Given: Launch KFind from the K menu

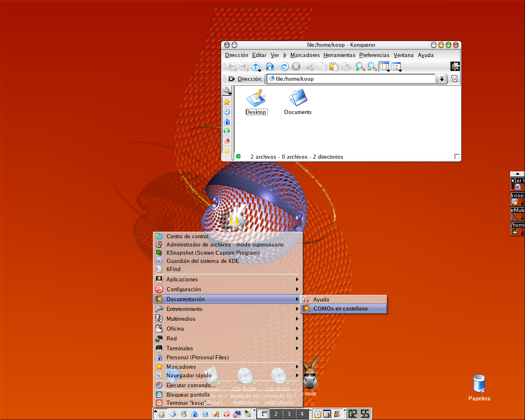Looking at the screenshot, I should (x=228, y=269).
